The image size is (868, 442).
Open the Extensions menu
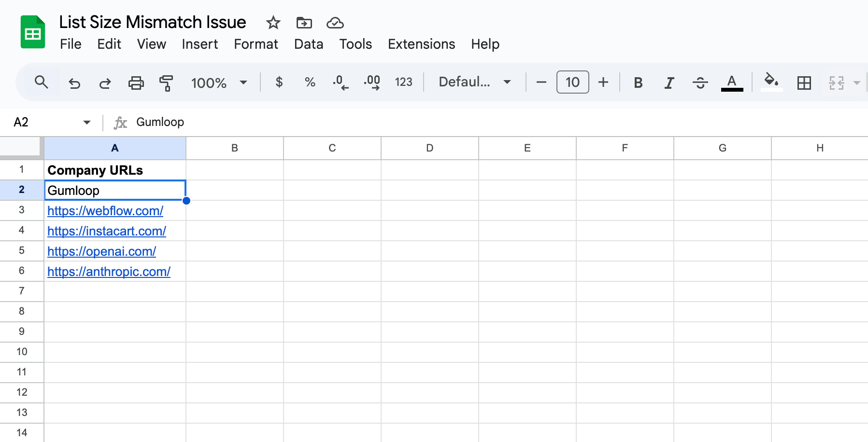click(421, 44)
